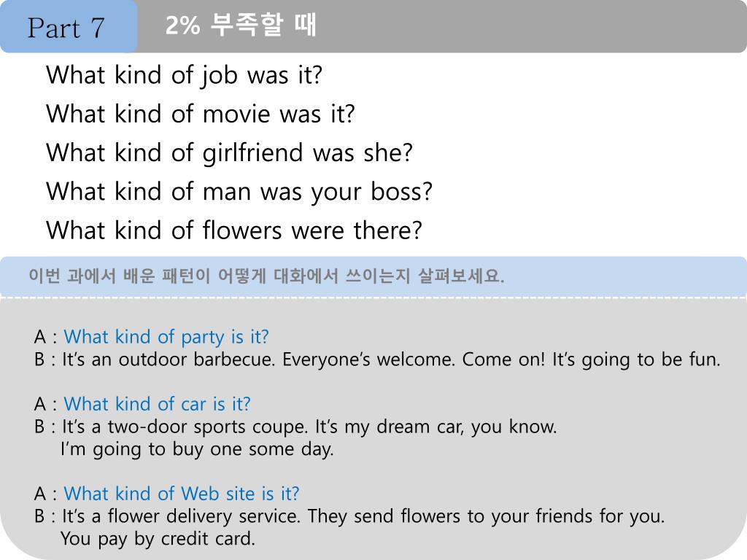Click the dashed divider above the dialogue box
Screen dimensions: 747x560
[373, 297]
